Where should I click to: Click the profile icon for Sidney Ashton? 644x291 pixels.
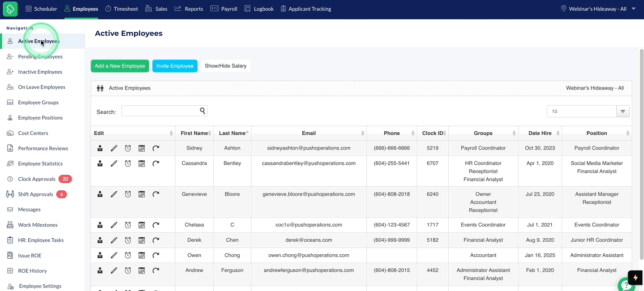pos(100,148)
